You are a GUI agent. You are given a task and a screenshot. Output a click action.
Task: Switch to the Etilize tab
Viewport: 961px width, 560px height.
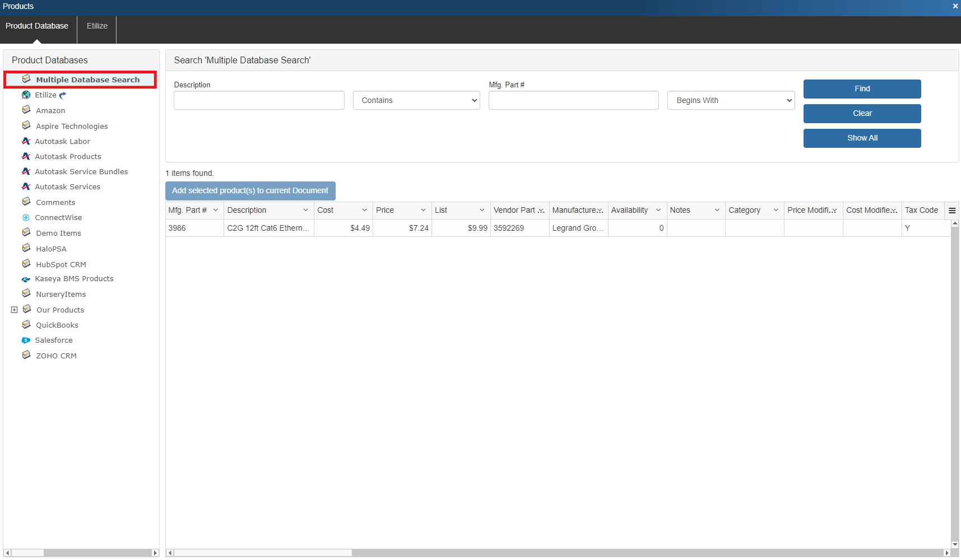(x=97, y=26)
